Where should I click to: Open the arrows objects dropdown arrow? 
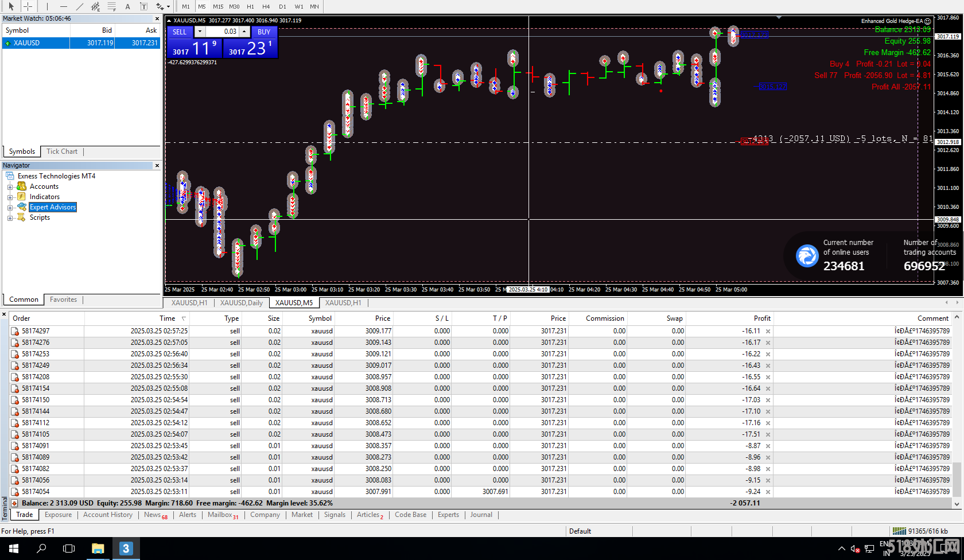168,7
